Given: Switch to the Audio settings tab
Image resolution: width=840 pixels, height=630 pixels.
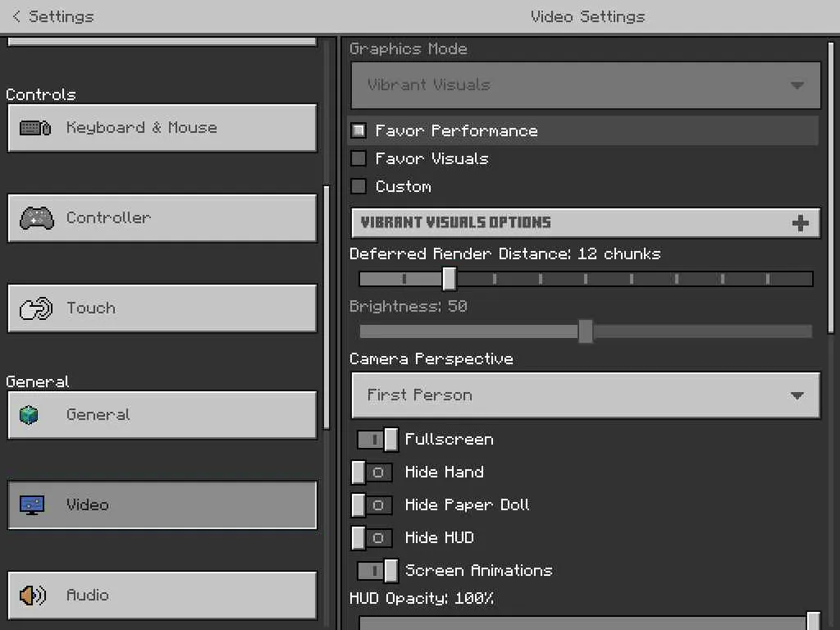Looking at the screenshot, I should pos(162,596).
